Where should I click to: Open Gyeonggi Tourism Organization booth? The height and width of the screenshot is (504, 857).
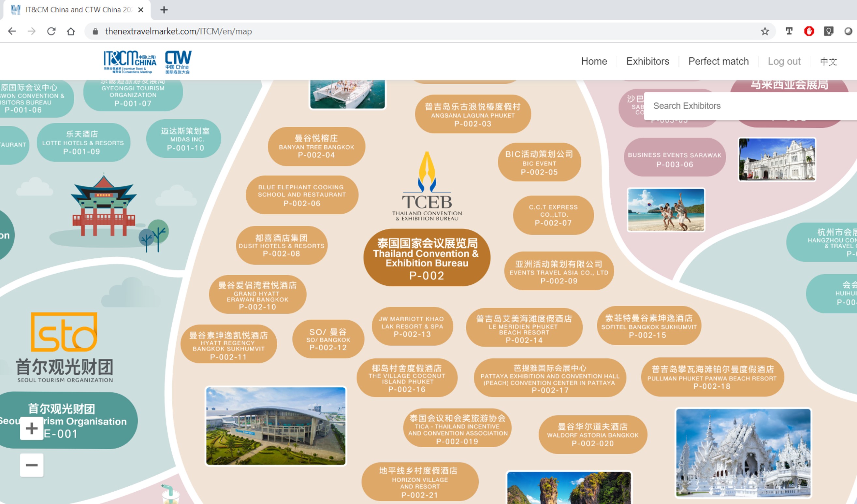133,95
